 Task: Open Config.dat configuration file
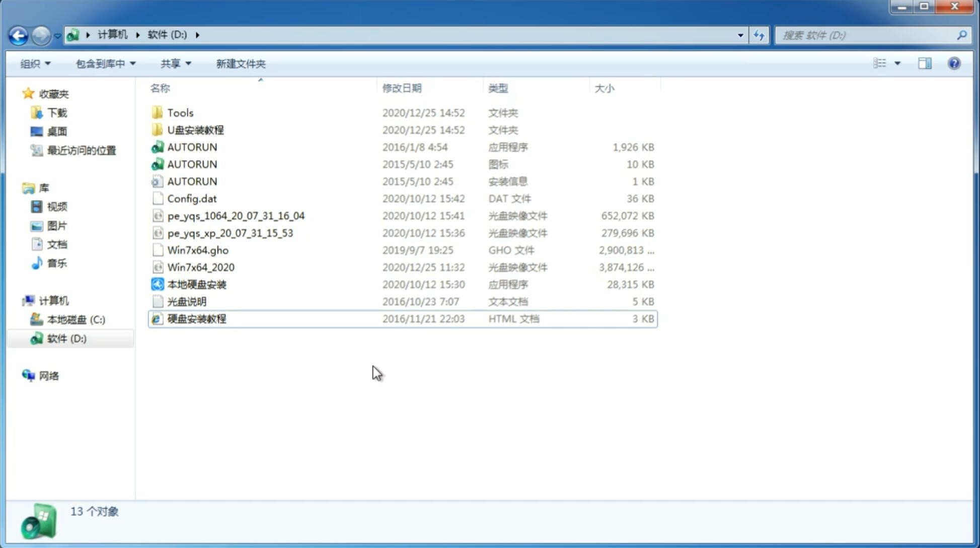pos(192,198)
